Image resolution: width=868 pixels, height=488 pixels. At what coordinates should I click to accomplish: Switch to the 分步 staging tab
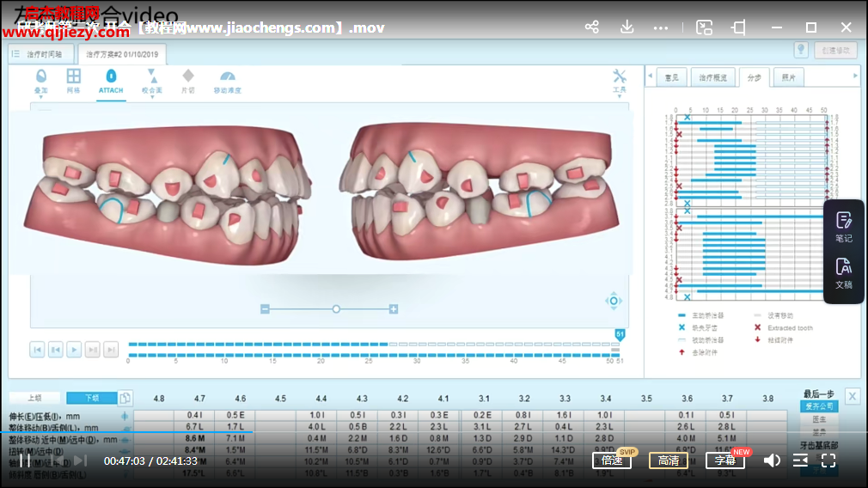pos(754,77)
